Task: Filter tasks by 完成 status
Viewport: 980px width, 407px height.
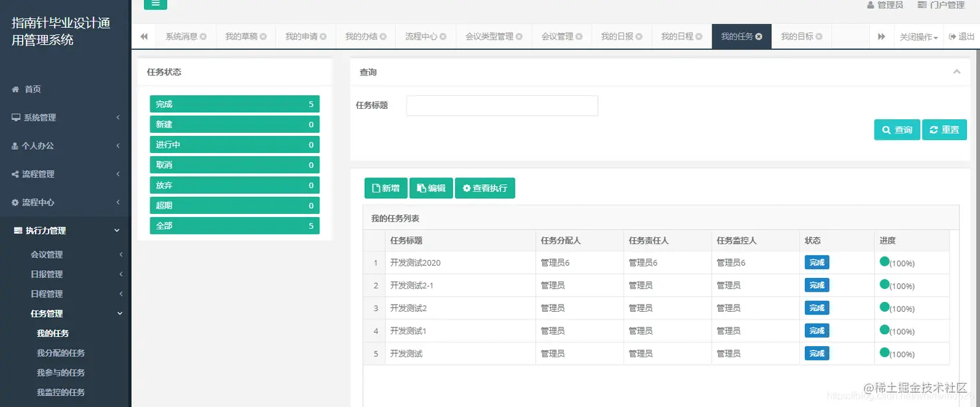Action: [x=235, y=104]
